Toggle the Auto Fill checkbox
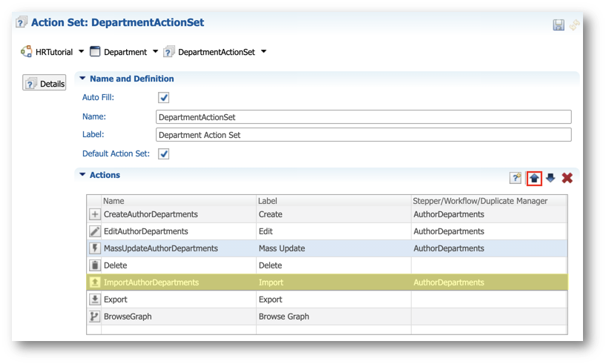The height and width of the screenshot is (364, 606). point(163,98)
